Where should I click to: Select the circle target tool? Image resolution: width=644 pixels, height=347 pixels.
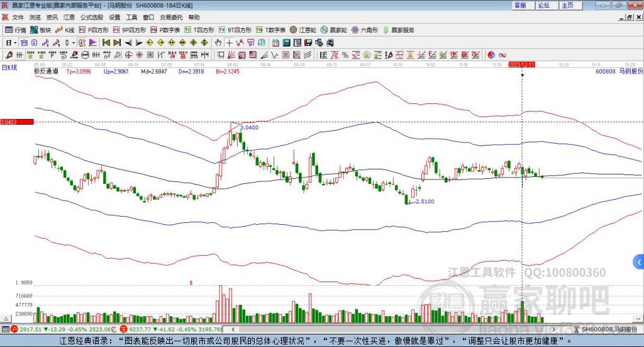pos(128,55)
